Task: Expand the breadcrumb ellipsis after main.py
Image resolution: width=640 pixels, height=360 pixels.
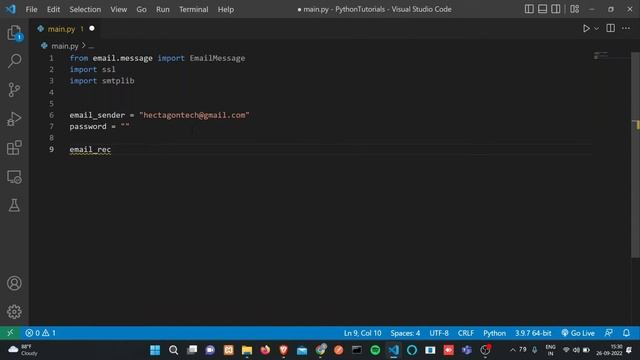Action: click(91, 46)
